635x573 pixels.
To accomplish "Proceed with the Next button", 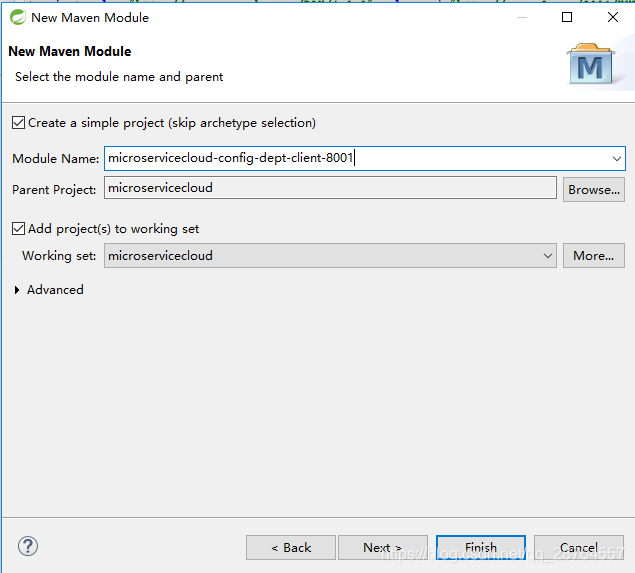I will [383, 547].
